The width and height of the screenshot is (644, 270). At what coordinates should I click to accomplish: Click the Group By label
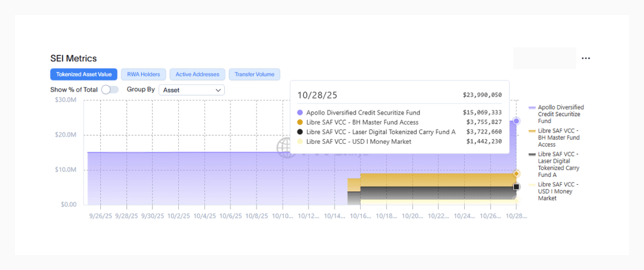click(141, 90)
